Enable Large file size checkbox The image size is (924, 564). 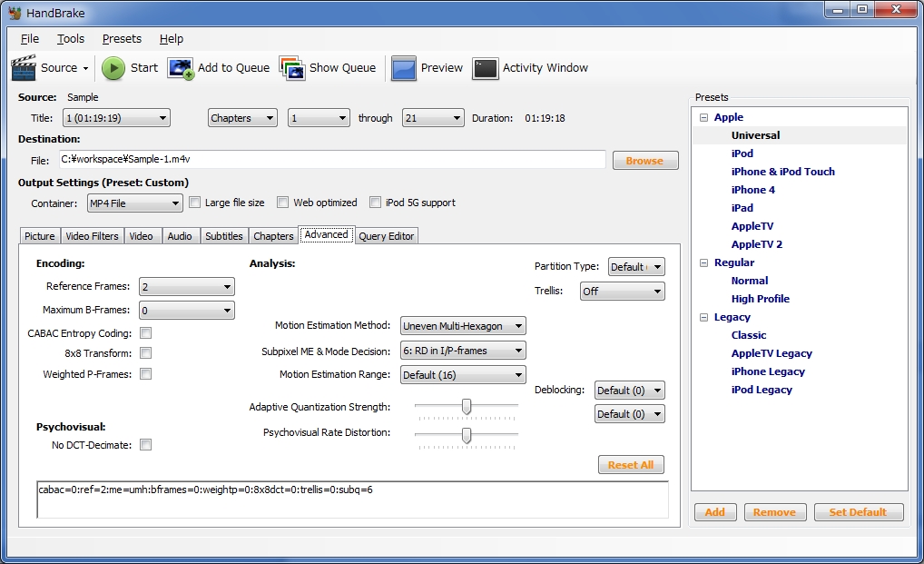click(x=194, y=203)
